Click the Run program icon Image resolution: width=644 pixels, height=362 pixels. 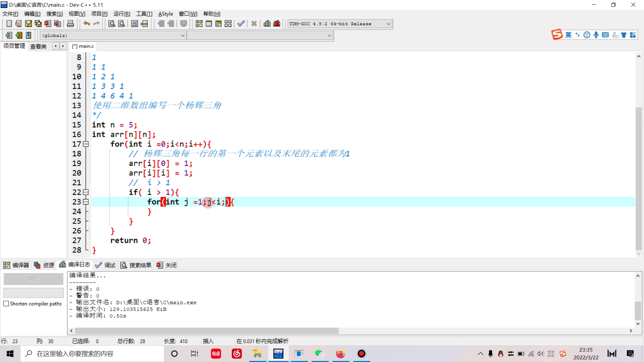(x=209, y=23)
